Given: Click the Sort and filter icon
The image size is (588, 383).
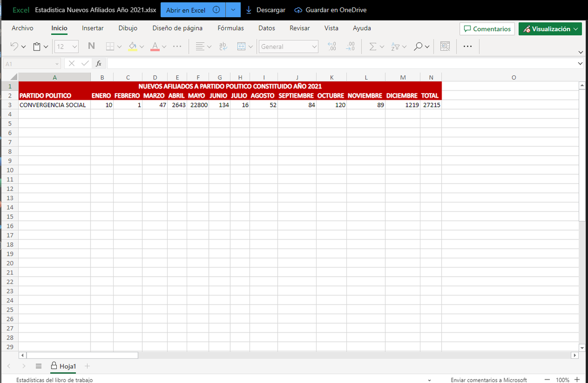Looking at the screenshot, I should pyautogui.click(x=395, y=47).
